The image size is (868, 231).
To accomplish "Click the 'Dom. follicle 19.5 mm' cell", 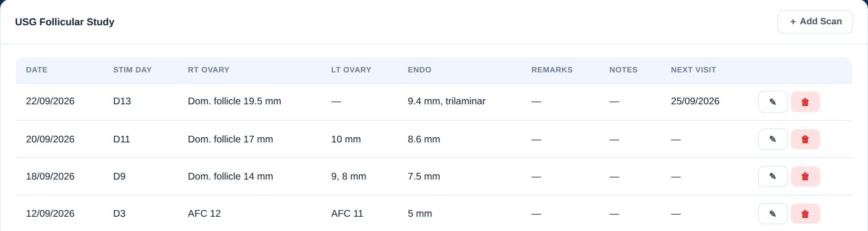I will pos(234,101).
